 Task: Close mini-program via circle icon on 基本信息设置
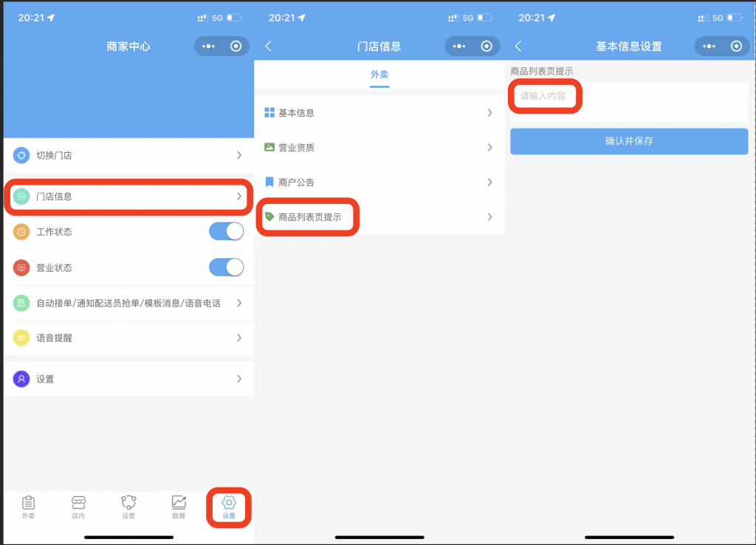coord(736,47)
